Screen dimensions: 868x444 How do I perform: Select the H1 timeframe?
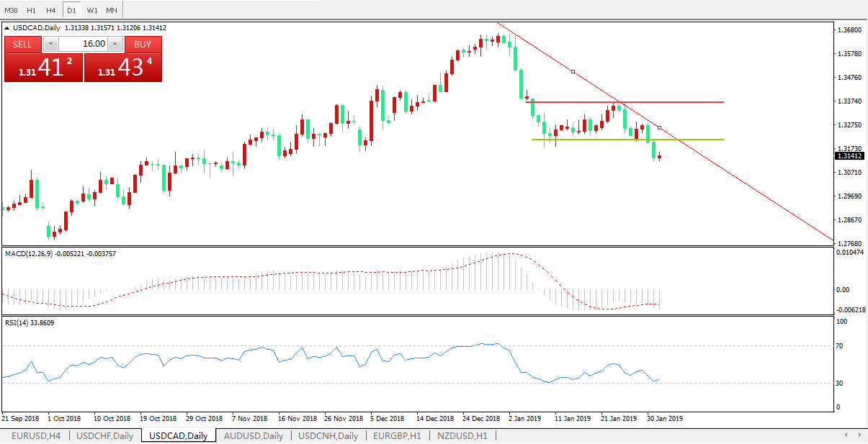pyautogui.click(x=31, y=10)
